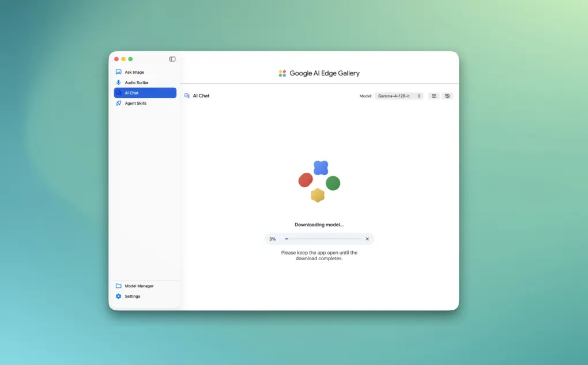
Task: Close the window with red button
Action: coord(116,59)
